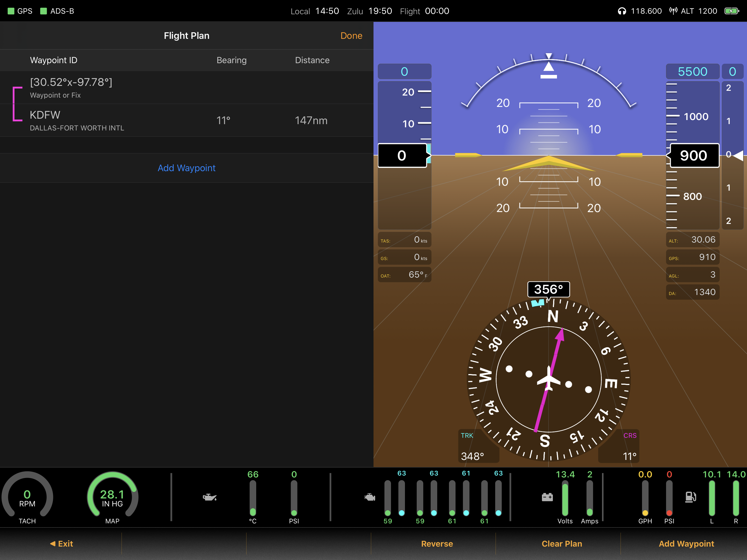Screen dimensions: 747x560
Task: Tap the green GPS status indicator
Action: [x=11, y=11]
